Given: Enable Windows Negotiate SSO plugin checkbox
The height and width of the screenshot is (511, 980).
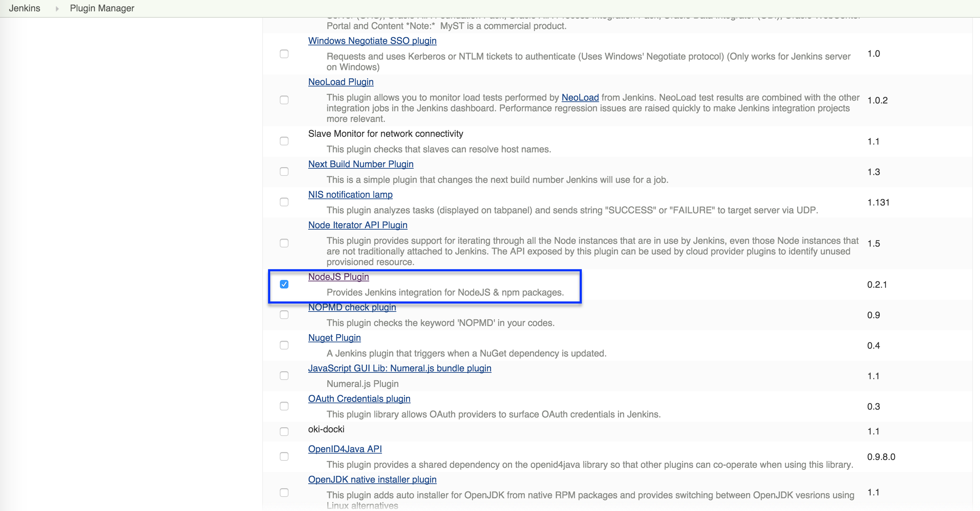Looking at the screenshot, I should pyautogui.click(x=284, y=54).
